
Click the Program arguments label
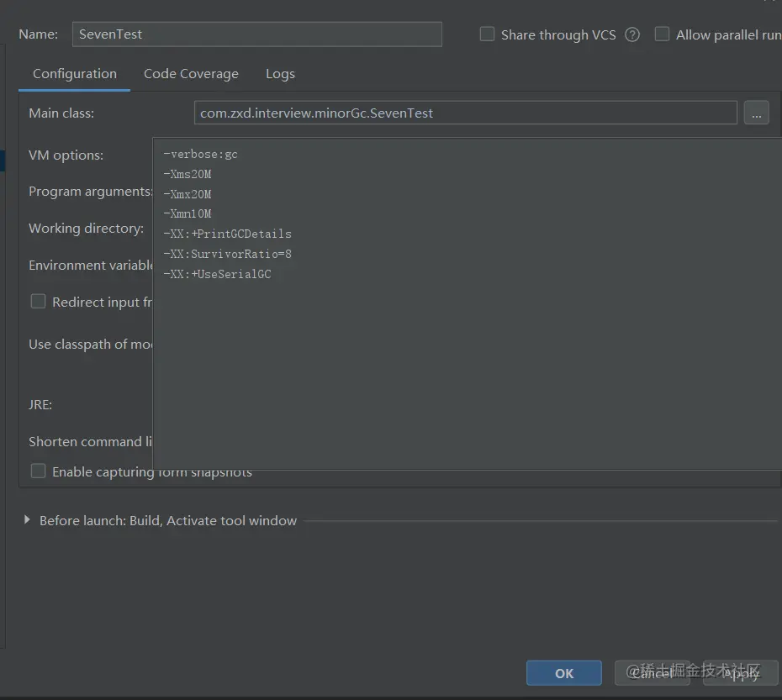[x=90, y=192]
